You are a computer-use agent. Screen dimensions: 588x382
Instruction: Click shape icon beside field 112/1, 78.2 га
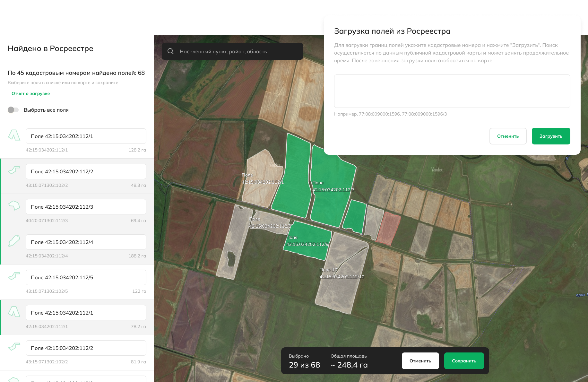14,312
